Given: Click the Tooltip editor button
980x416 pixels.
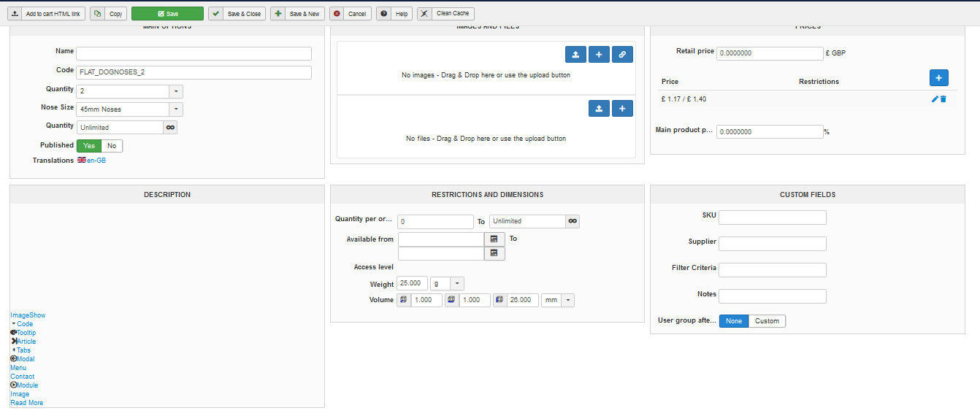Looking at the screenshot, I should click(x=23, y=333).
